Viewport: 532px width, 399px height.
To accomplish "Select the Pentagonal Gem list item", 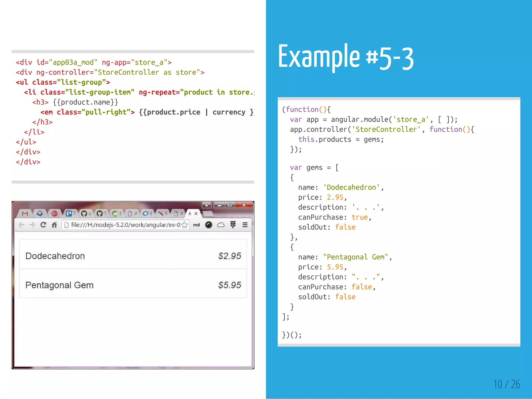I will pos(133,283).
